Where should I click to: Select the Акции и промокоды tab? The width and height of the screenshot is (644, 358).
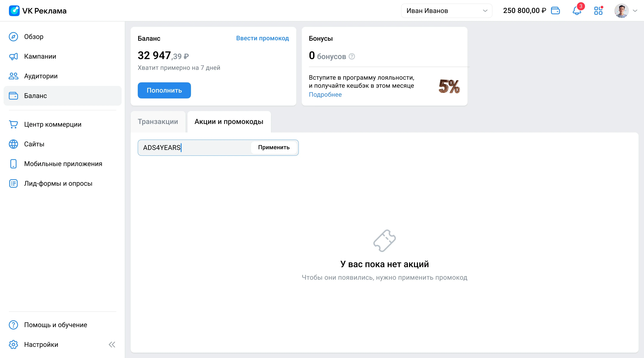point(229,122)
